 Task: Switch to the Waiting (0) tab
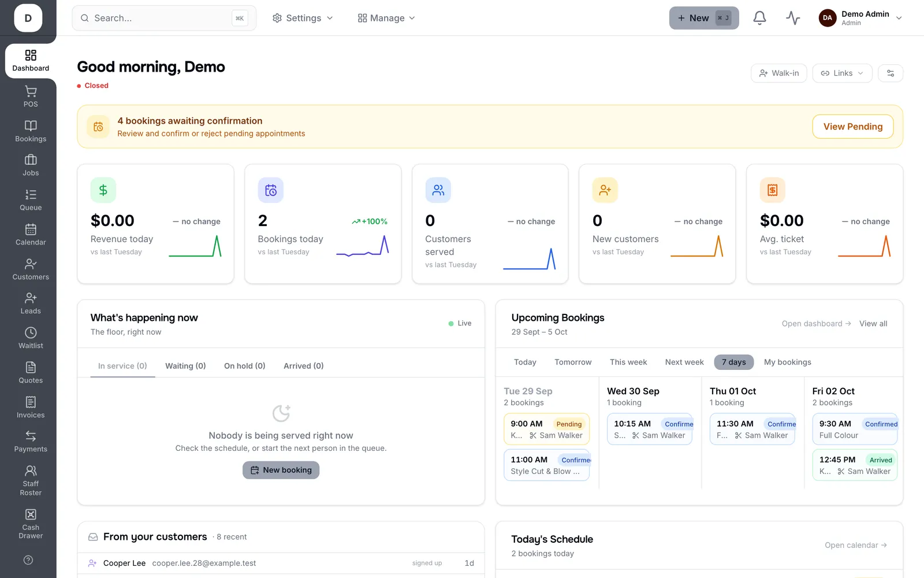click(185, 366)
